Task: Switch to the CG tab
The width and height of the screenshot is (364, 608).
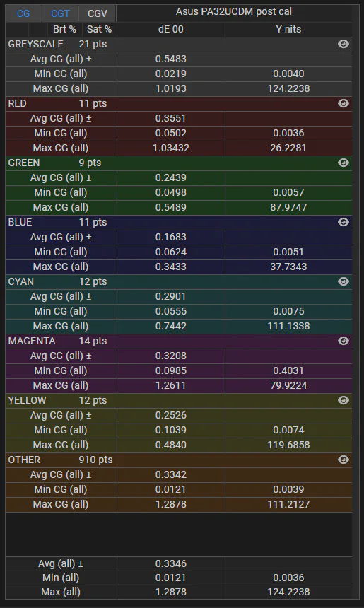Action: click(23, 13)
